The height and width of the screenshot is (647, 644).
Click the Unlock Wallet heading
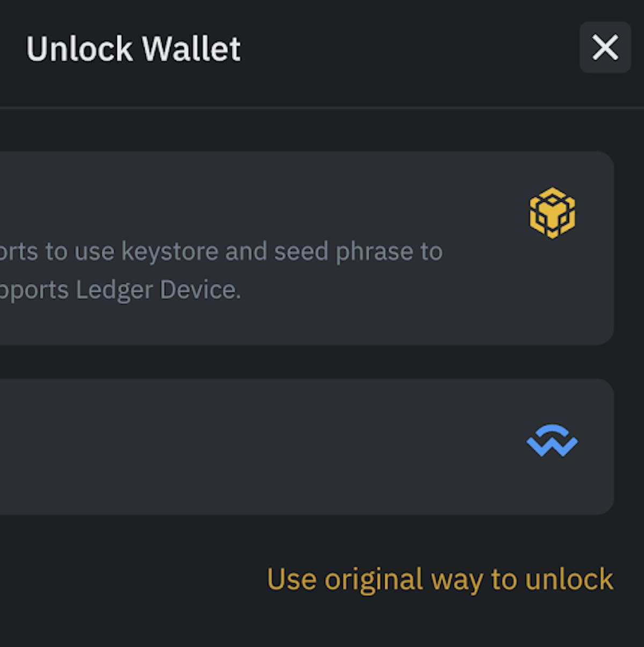point(134,49)
